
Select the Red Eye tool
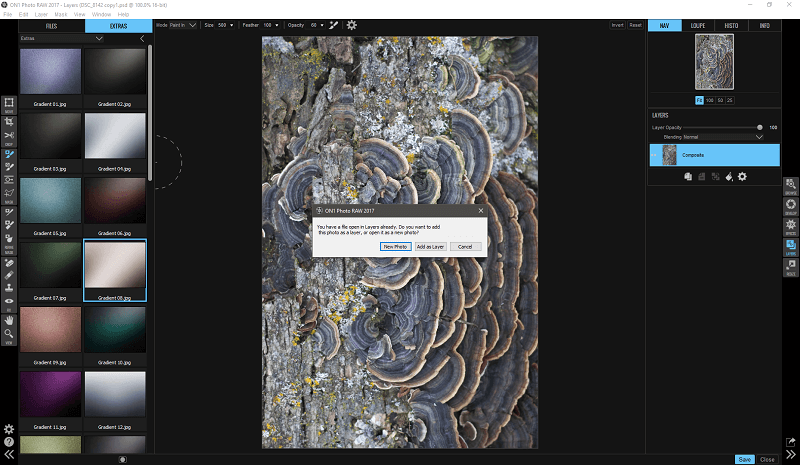pyautogui.click(x=9, y=301)
